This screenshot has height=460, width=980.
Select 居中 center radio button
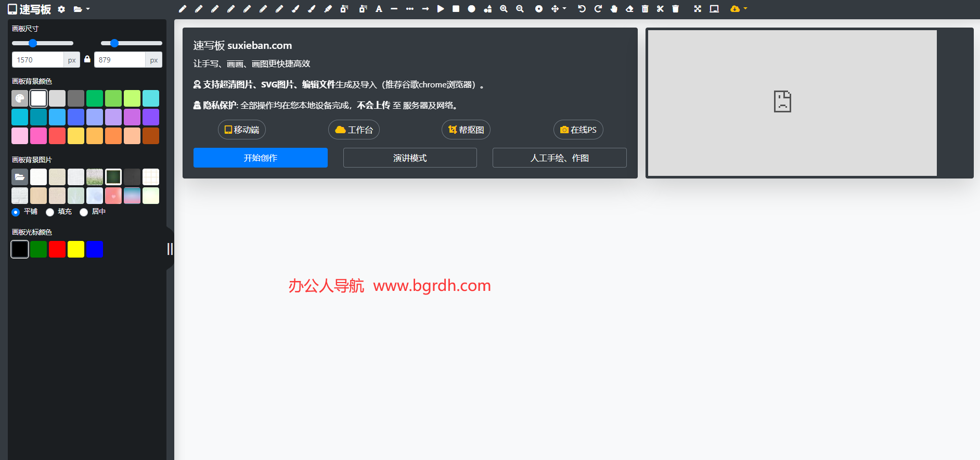[84, 212]
